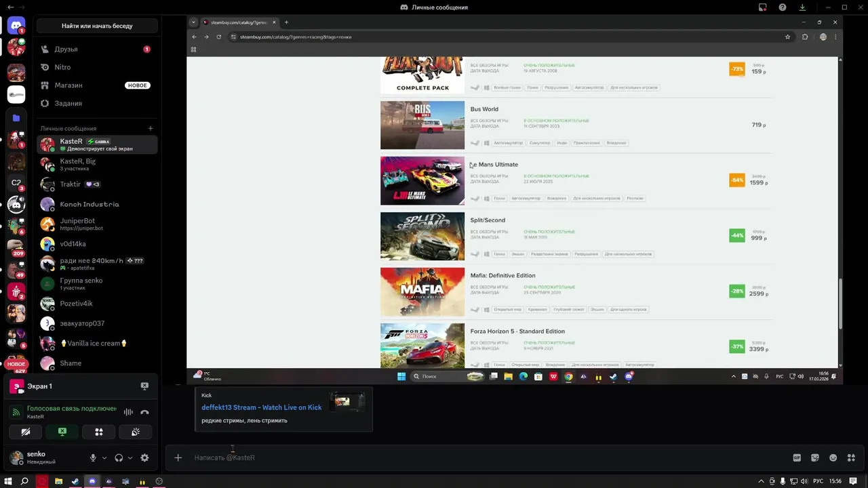This screenshot has width=868, height=488.
Task: Click the Friends icon in Discord sidebar
Action: pyautogui.click(x=45, y=49)
